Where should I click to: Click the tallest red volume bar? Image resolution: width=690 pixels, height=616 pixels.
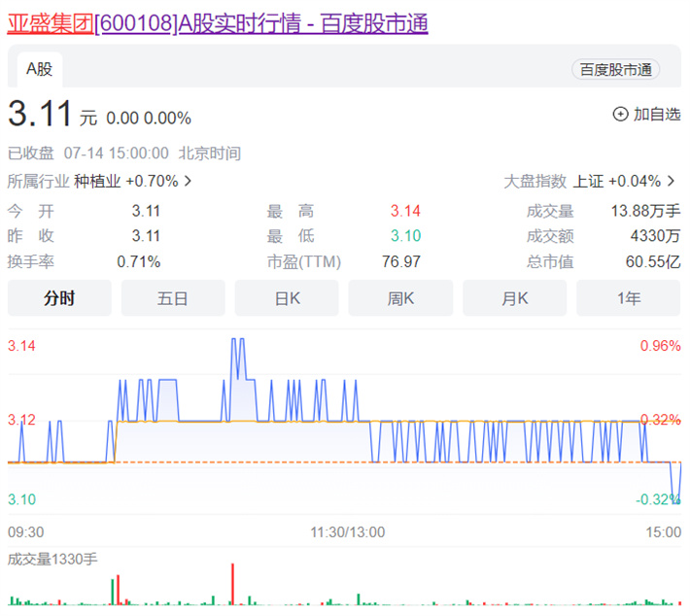tap(233, 585)
